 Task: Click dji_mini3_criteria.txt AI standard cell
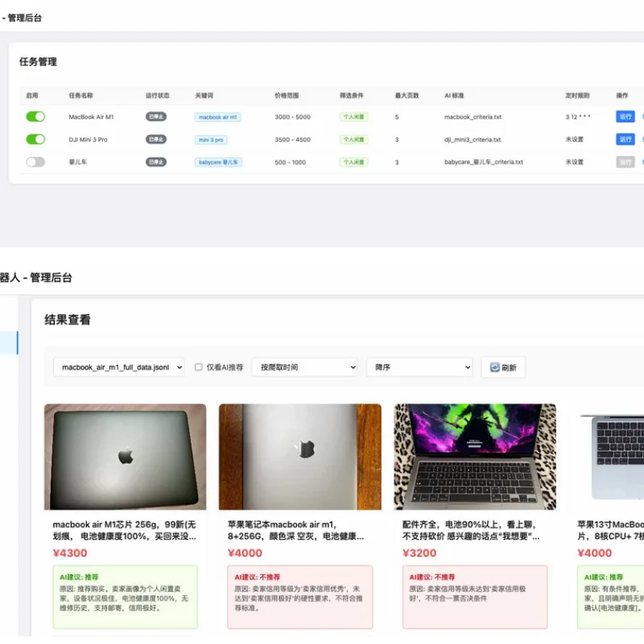point(473,139)
